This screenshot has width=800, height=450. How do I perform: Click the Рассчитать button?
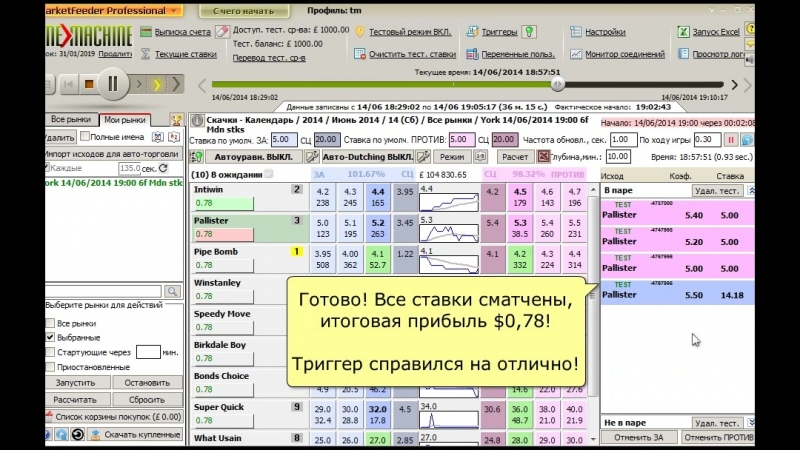coord(75,399)
